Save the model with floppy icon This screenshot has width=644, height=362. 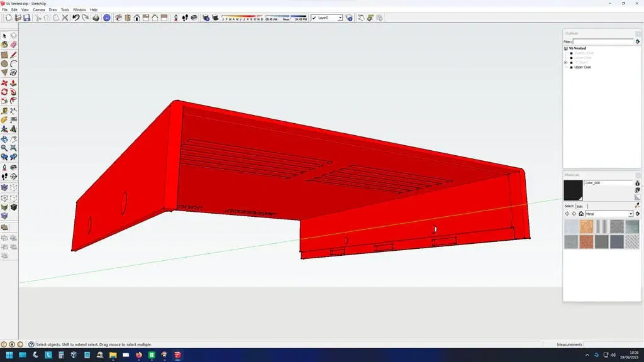click(26, 18)
